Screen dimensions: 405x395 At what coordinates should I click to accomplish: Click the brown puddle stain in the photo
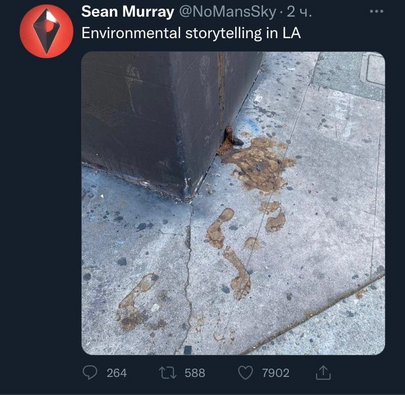click(x=258, y=163)
